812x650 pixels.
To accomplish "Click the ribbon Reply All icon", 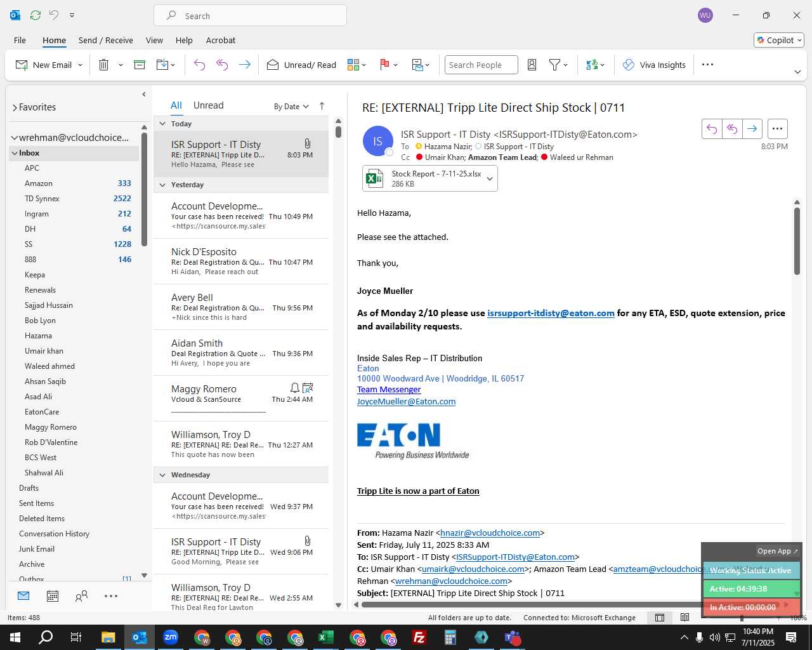I will click(x=222, y=65).
